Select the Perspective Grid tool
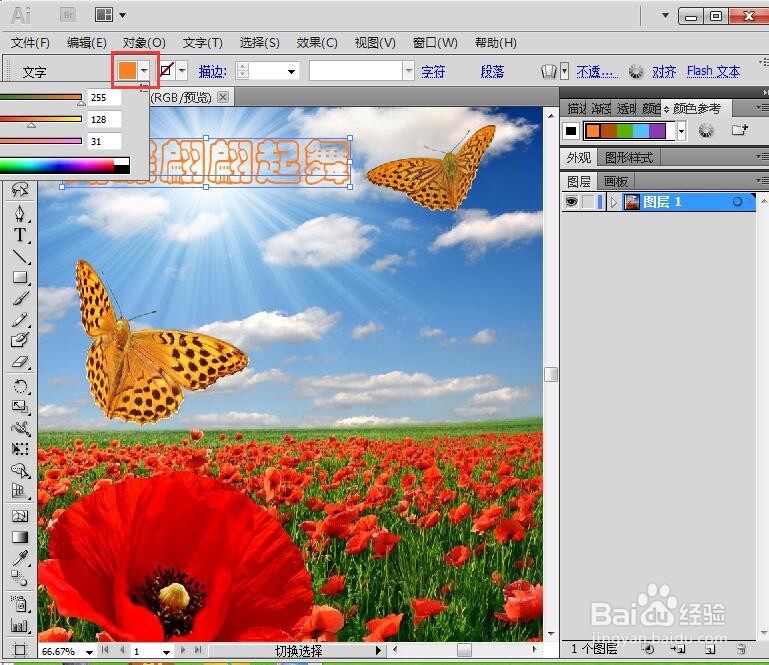Image resolution: width=769 pixels, height=665 pixels. [20, 490]
